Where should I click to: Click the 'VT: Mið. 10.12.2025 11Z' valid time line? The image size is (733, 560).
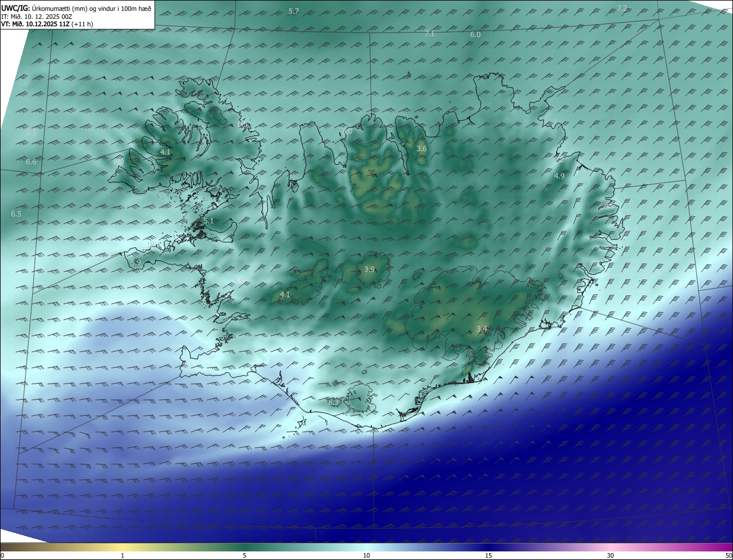tap(47, 24)
